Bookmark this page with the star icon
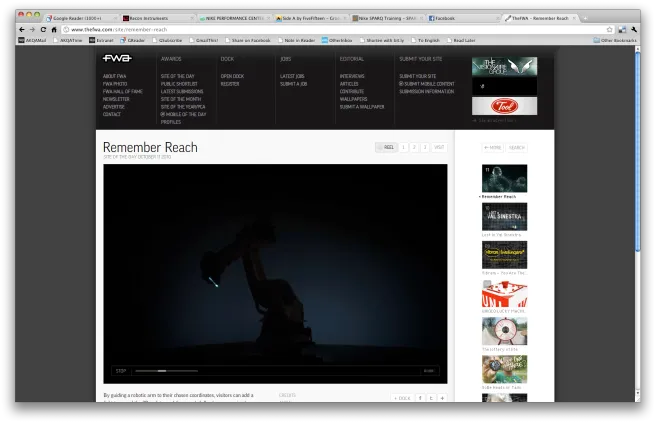The height and width of the screenshot is (423, 656). click(610, 30)
